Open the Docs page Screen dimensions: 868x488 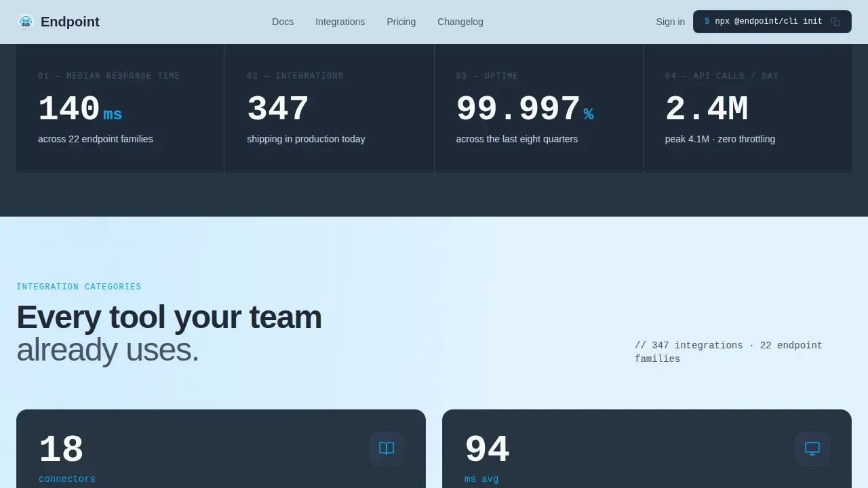click(283, 22)
